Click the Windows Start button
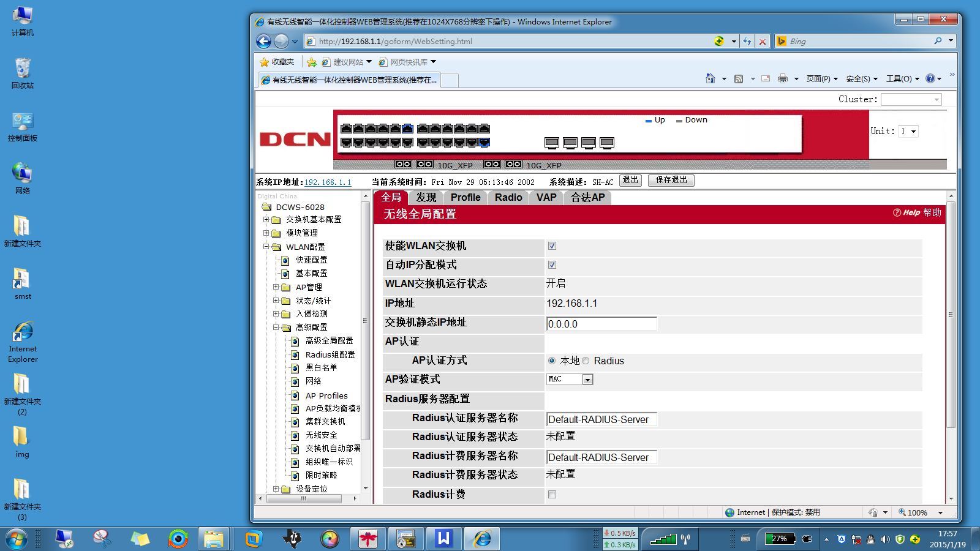Image resolution: width=980 pixels, height=551 pixels. (17, 539)
